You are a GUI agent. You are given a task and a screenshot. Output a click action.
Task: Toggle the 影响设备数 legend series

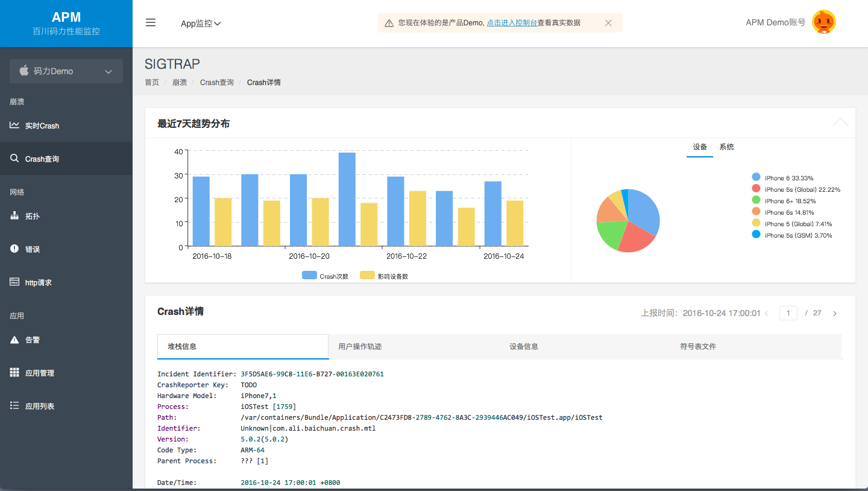tap(384, 276)
